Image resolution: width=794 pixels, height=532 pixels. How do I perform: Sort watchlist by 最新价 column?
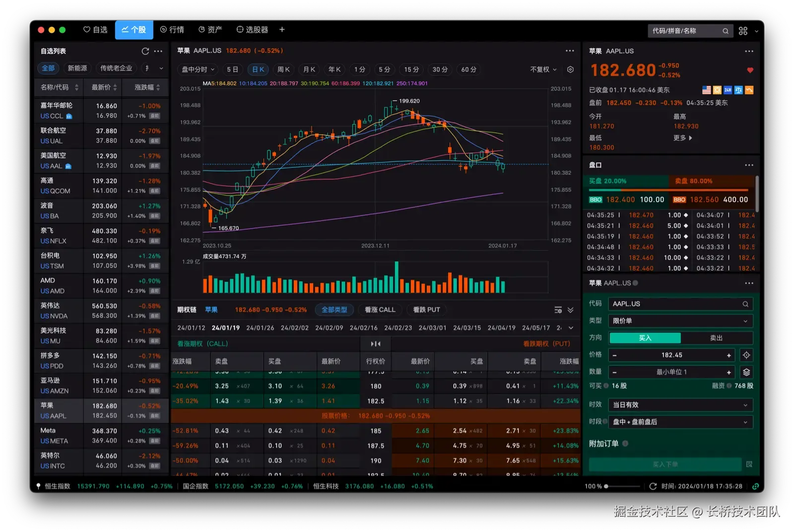pos(104,87)
